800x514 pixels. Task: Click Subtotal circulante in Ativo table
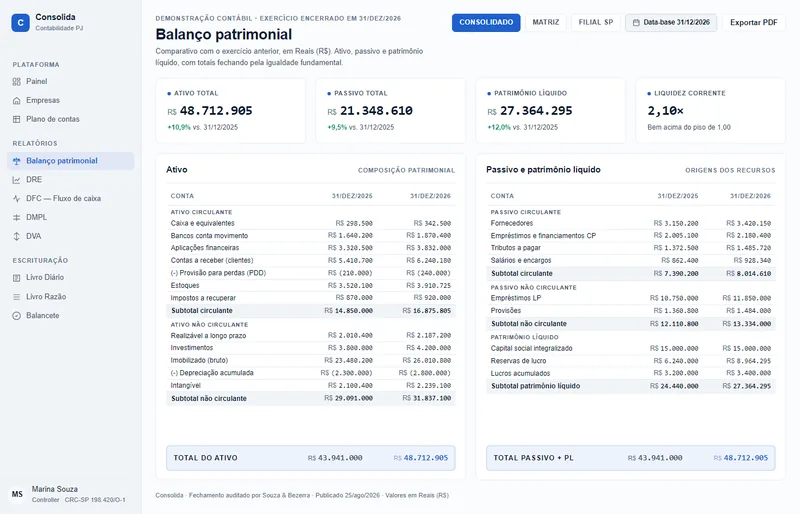[311, 311]
